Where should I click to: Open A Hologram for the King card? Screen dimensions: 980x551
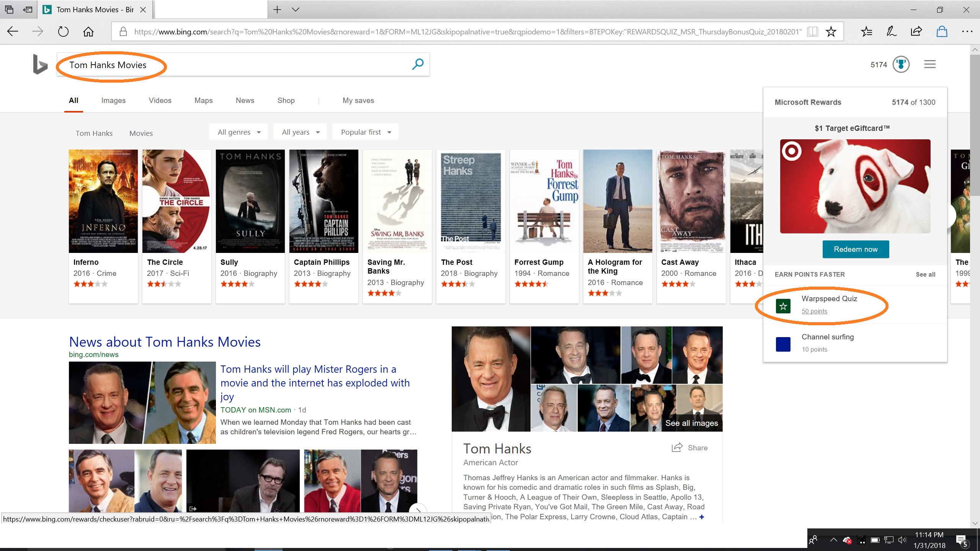coord(617,226)
